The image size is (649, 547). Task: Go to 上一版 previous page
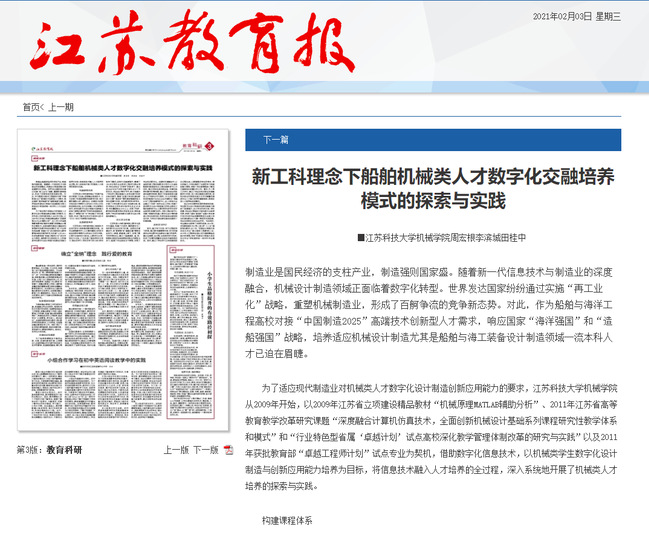(176, 450)
